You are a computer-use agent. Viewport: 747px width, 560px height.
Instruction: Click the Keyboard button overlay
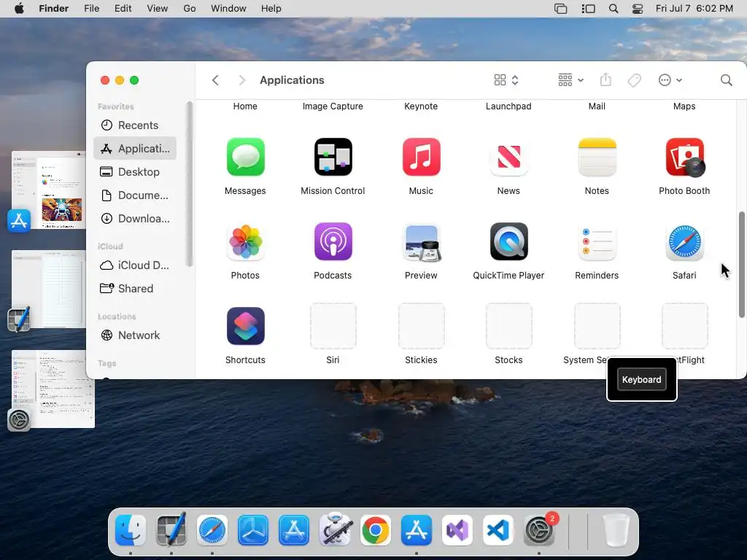[642, 379]
